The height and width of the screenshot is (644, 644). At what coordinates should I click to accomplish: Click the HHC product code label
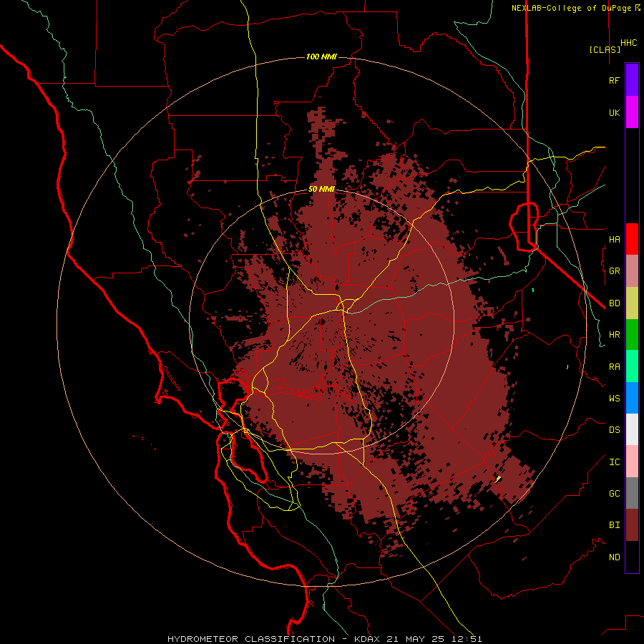point(629,43)
